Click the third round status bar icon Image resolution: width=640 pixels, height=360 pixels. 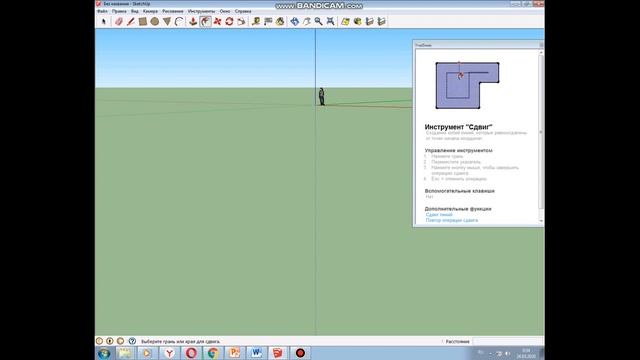120,341
